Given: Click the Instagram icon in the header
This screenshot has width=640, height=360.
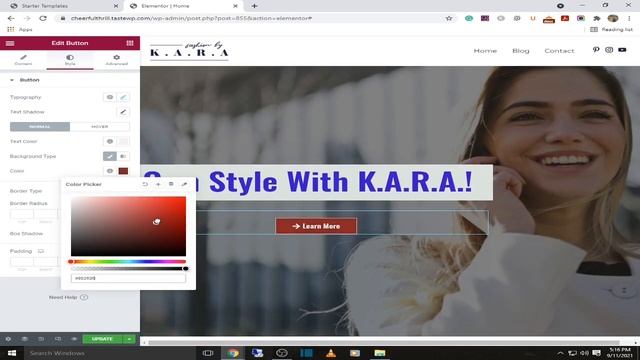Looking at the screenshot, I should click(x=609, y=50).
